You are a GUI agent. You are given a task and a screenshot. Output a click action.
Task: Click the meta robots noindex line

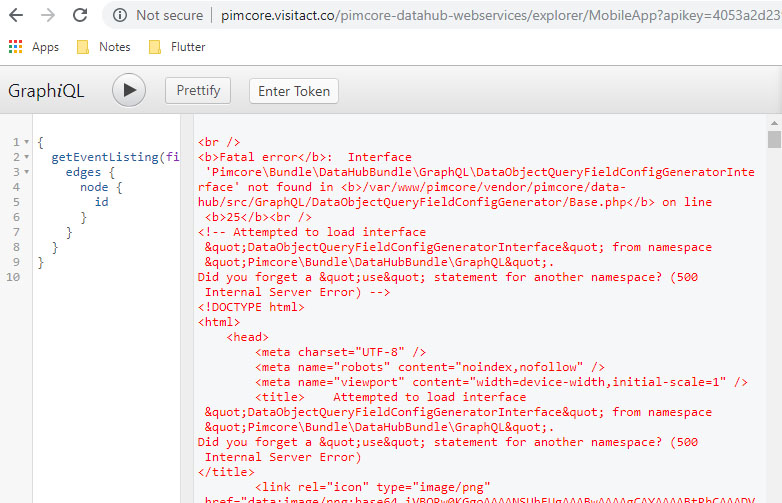click(430, 367)
